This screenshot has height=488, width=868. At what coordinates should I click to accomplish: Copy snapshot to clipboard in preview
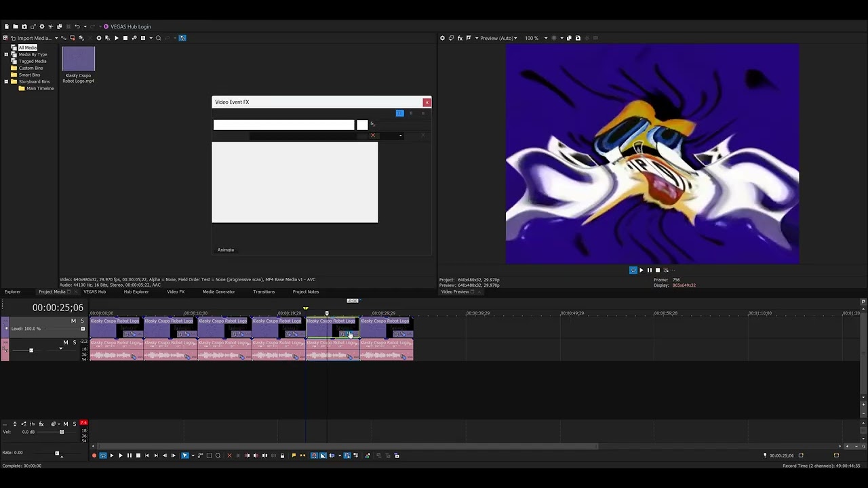(x=569, y=38)
